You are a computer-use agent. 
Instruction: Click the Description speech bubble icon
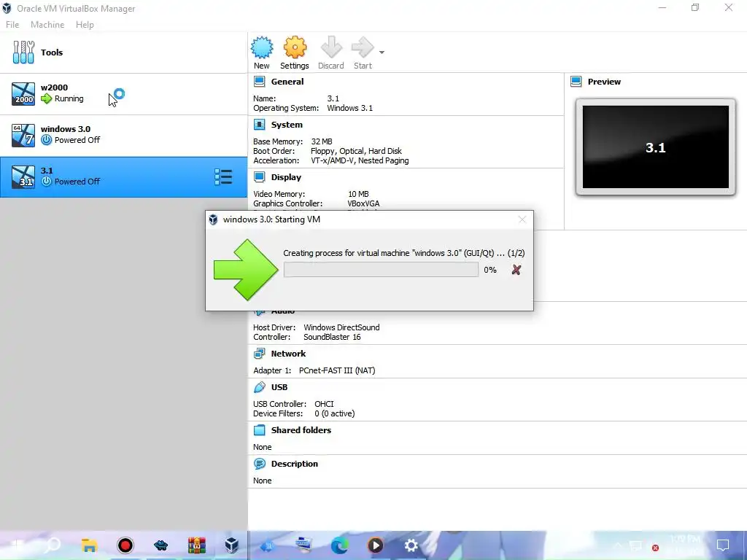point(259,463)
